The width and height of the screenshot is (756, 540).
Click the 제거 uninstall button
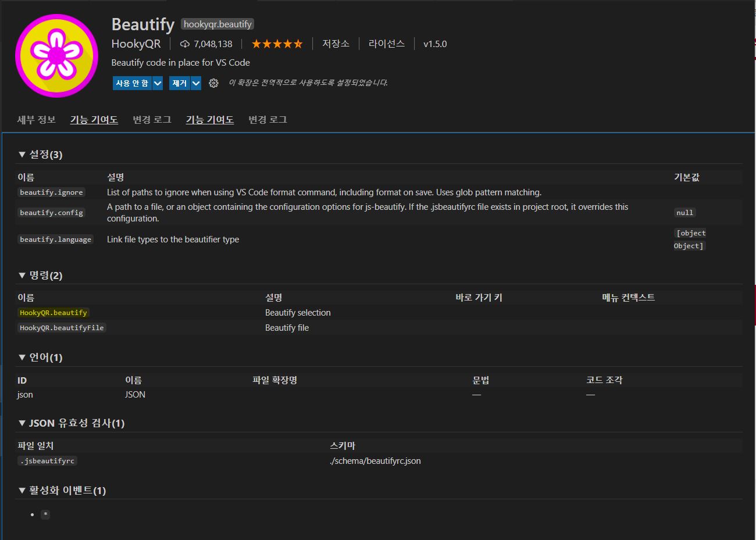(180, 83)
